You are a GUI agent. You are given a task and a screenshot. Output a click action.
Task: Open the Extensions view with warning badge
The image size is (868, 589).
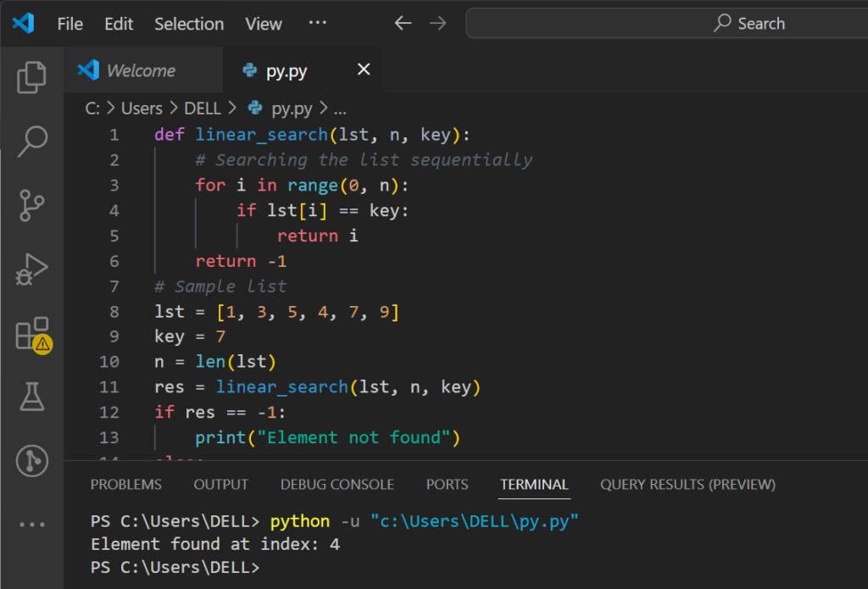pos(33,335)
